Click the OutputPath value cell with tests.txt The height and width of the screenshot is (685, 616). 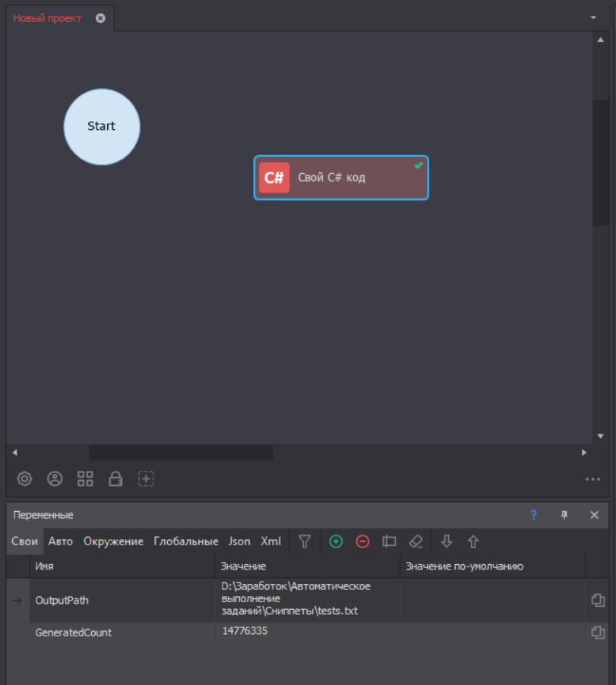[x=308, y=600]
